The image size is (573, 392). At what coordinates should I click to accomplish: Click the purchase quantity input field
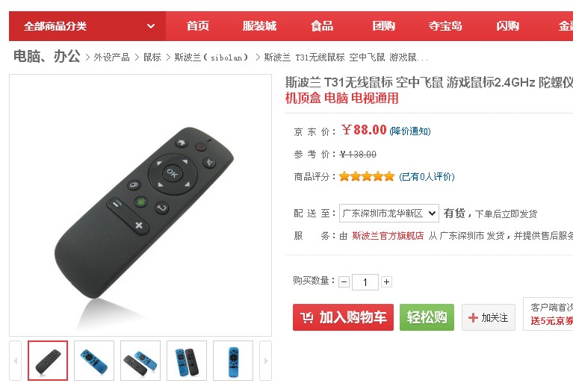pyautogui.click(x=365, y=282)
